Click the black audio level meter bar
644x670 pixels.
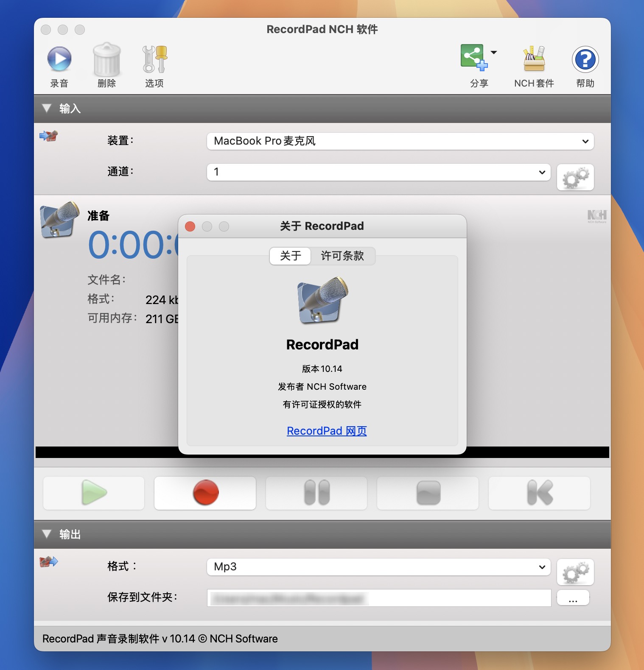tap(322, 452)
